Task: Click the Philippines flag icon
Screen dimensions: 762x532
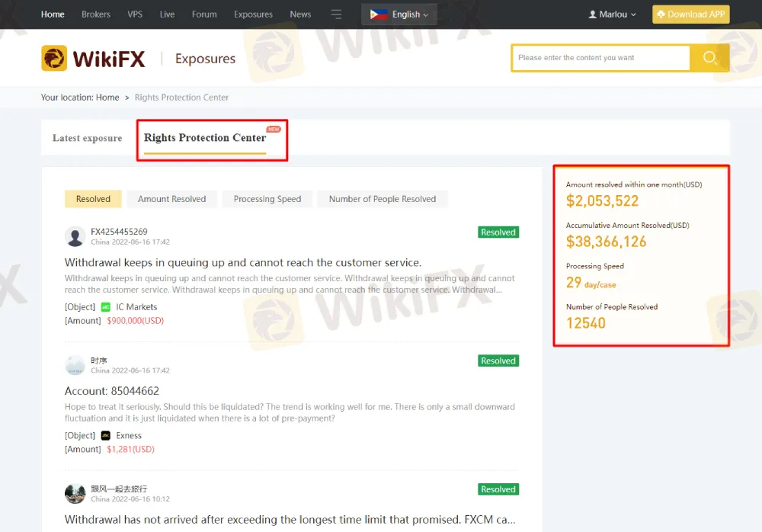Action: coord(379,14)
